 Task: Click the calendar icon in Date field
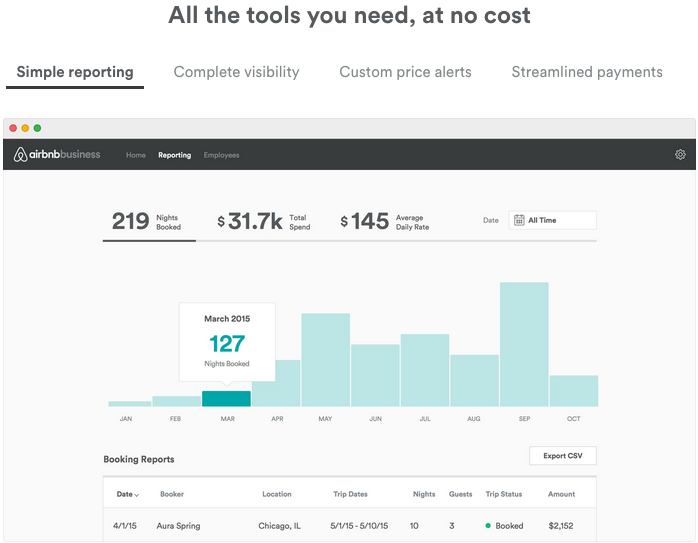[x=519, y=220]
